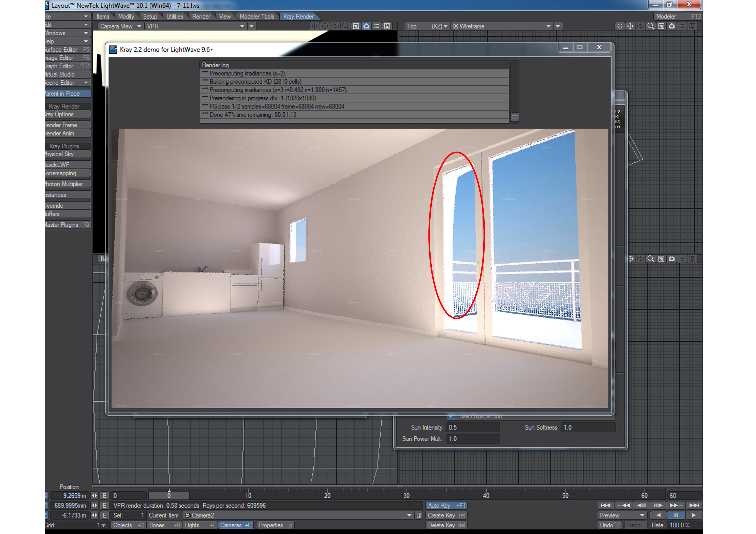Open the Physical Sky plugin button
This screenshot has height=534, width=756.
point(67,154)
